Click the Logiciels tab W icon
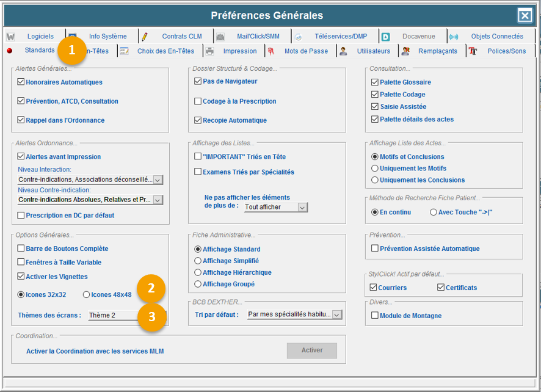Image resolution: width=541 pixels, height=392 pixels. (11, 37)
